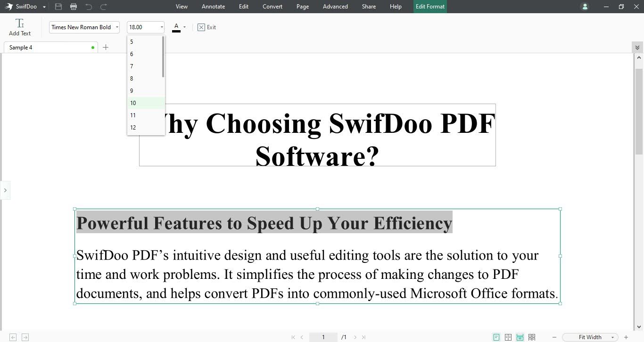Go to the previous page
The height and width of the screenshot is (342, 644).
pyautogui.click(x=302, y=337)
